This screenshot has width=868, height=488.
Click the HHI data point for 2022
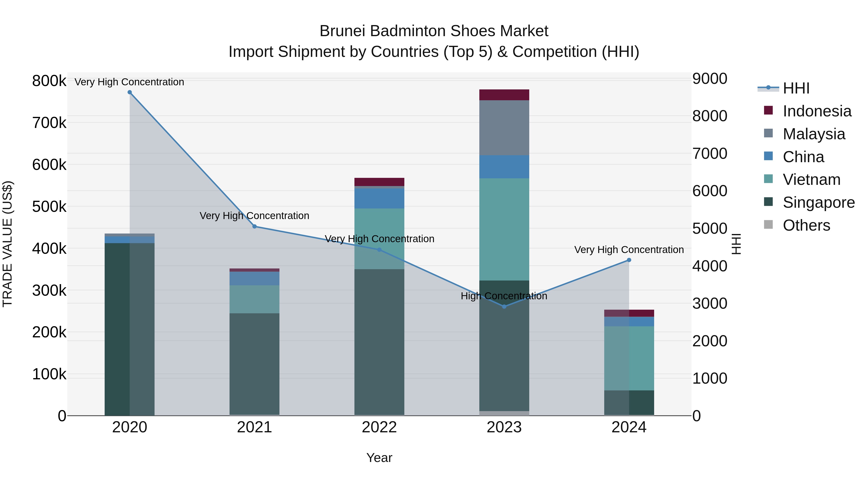click(380, 250)
